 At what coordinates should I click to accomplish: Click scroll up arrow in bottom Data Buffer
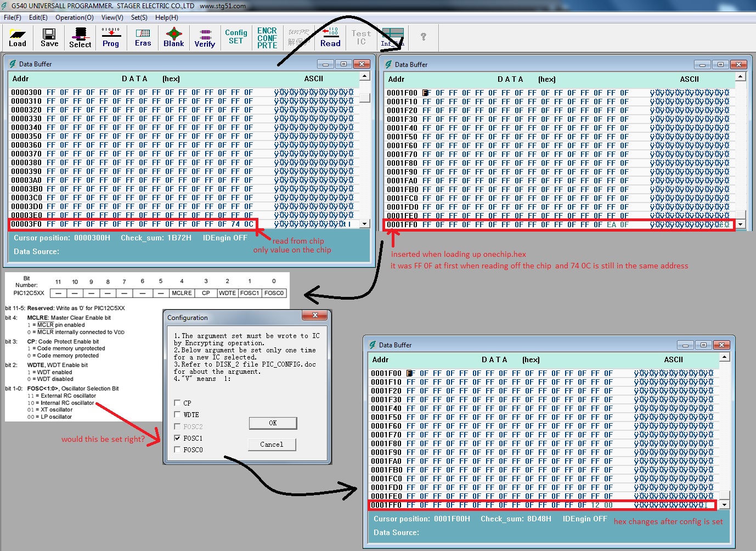[725, 357]
